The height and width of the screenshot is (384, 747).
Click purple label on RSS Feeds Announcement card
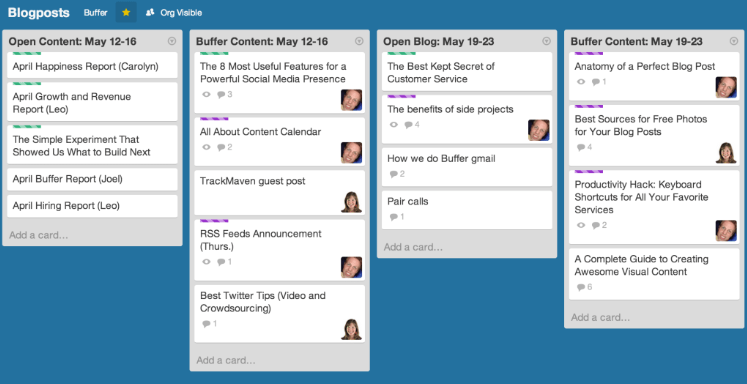pyautogui.click(x=214, y=221)
